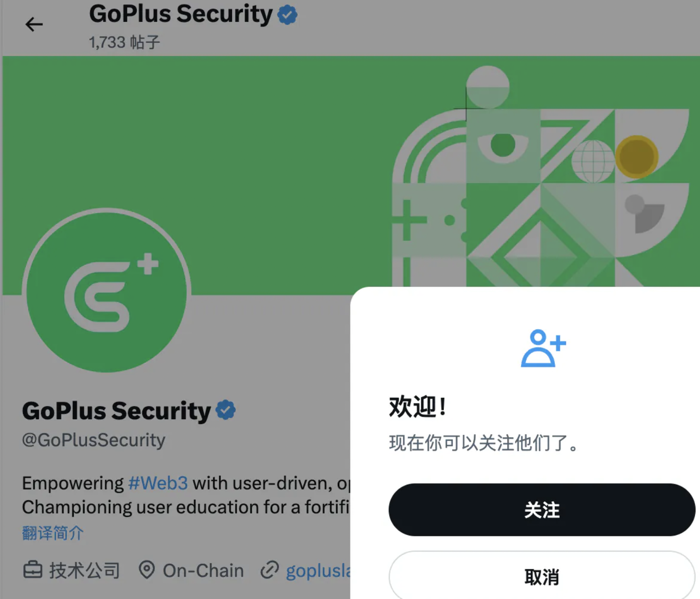Open the gopluslabs website link
The height and width of the screenshot is (599, 700).
(x=318, y=571)
